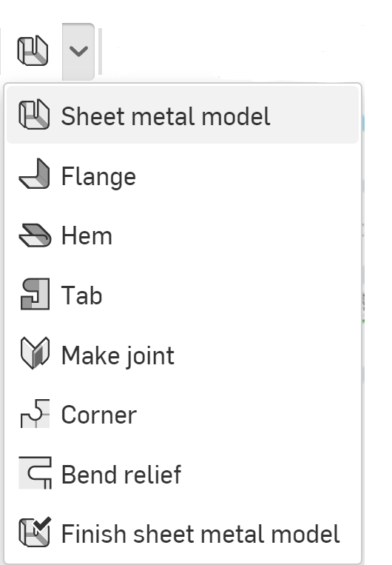Screen dimensions: 392x565
Task: Click the Hem tool icon
Action: tap(35, 235)
